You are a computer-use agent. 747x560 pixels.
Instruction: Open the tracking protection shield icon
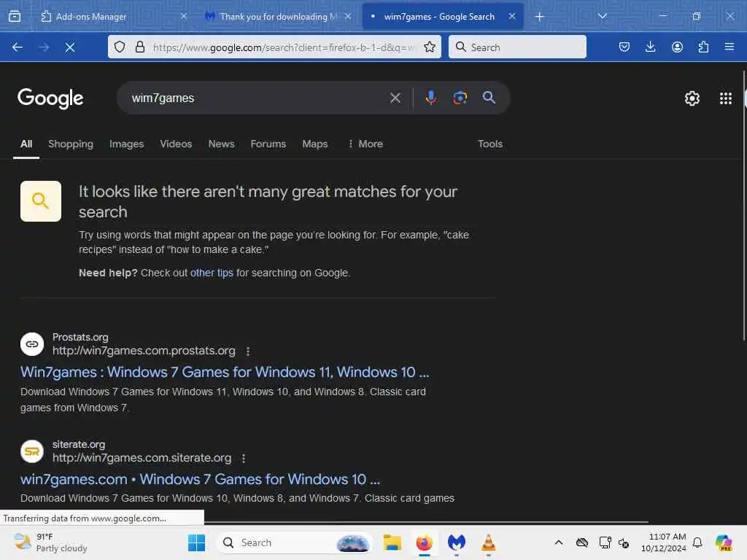pyautogui.click(x=120, y=47)
